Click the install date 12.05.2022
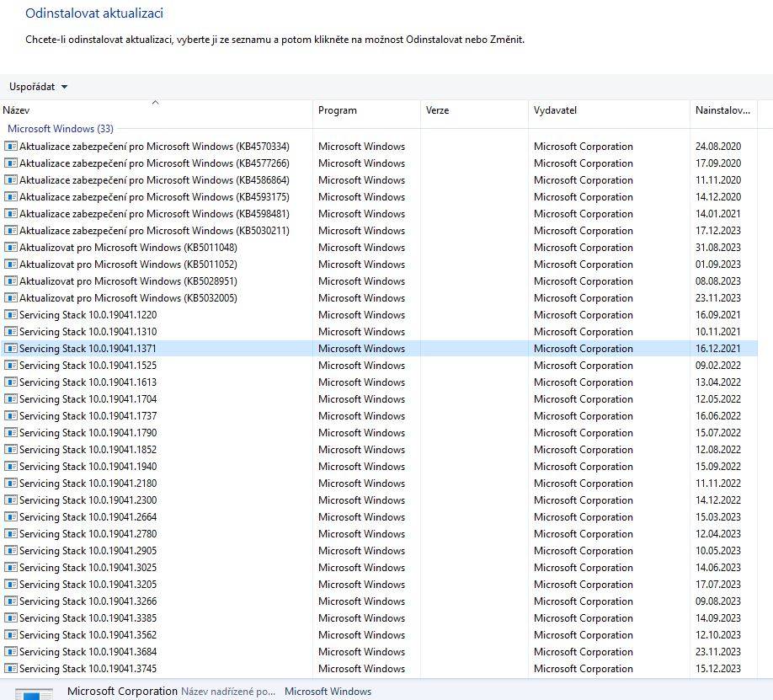Image resolution: width=773 pixels, height=700 pixels. [717, 398]
